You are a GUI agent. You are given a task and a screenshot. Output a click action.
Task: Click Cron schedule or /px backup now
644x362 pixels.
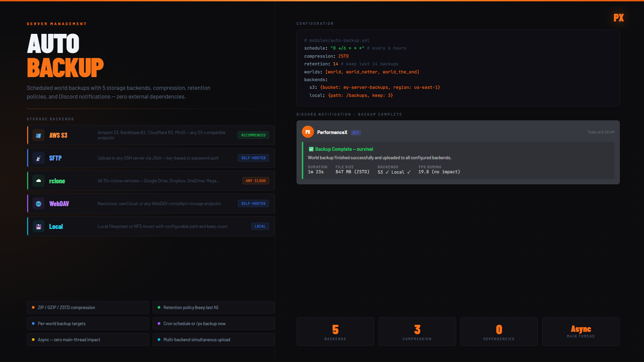[x=214, y=323]
